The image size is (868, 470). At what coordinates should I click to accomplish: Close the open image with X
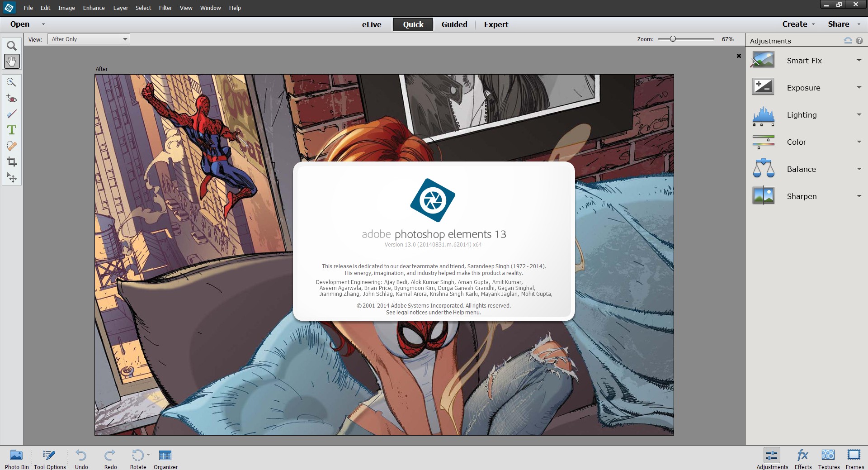point(739,56)
